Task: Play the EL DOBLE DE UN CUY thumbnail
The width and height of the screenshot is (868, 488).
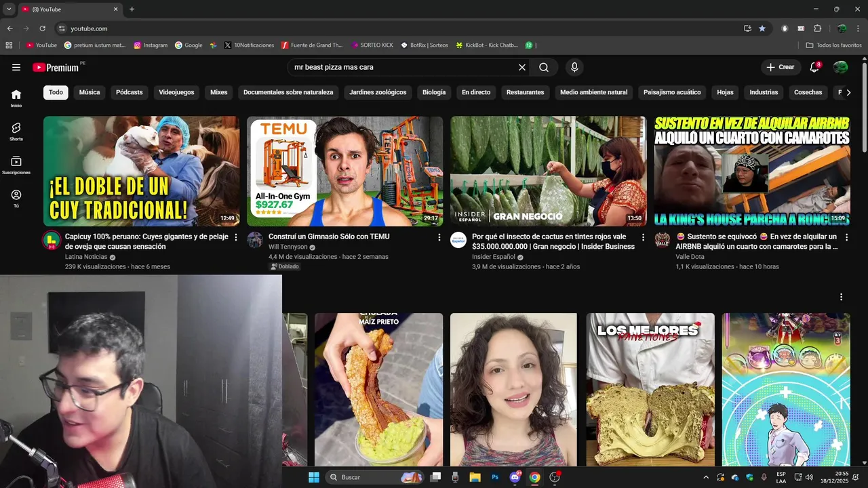Action: tap(141, 171)
